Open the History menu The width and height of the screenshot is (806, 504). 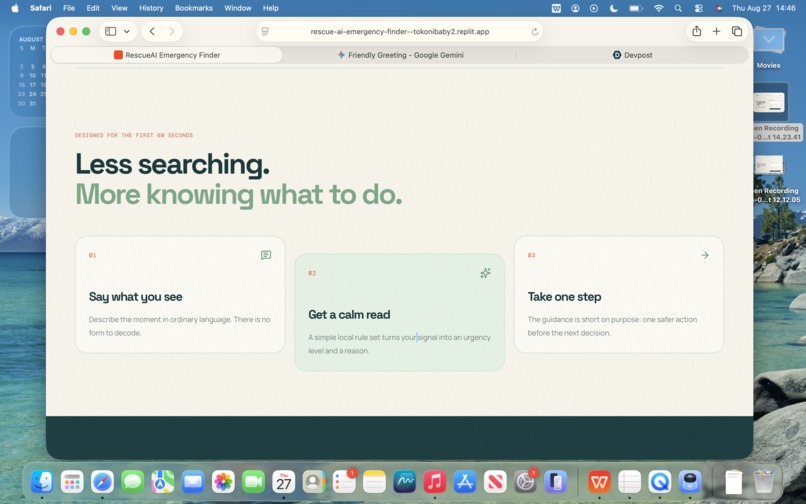pyautogui.click(x=151, y=8)
